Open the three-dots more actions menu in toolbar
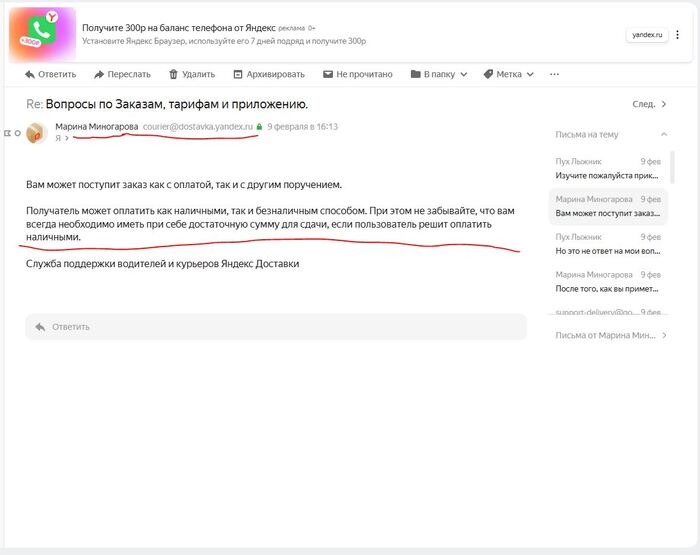Viewport: 700px width, 555px height. coord(554,74)
